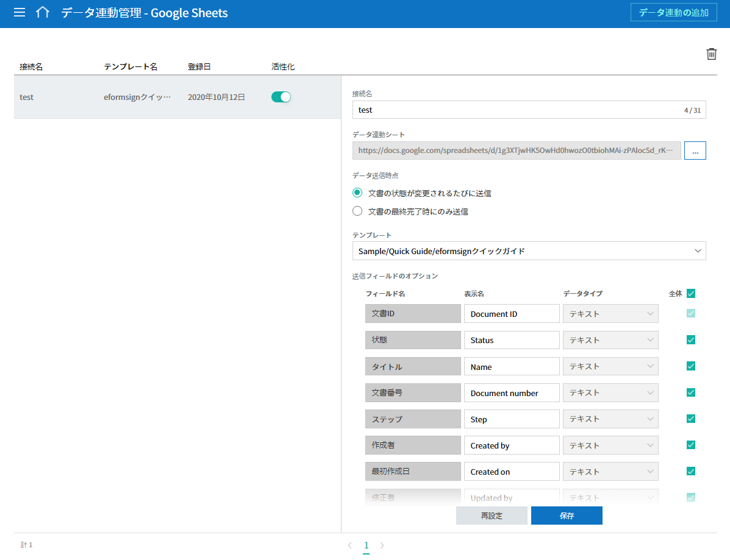Delete the connection with the trash icon
This screenshot has height=560, width=730.
click(711, 54)
